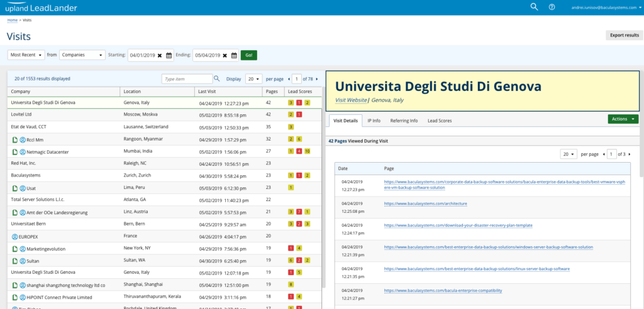Open the help question mark icon
644x309 pixels.
click(552, 8)
